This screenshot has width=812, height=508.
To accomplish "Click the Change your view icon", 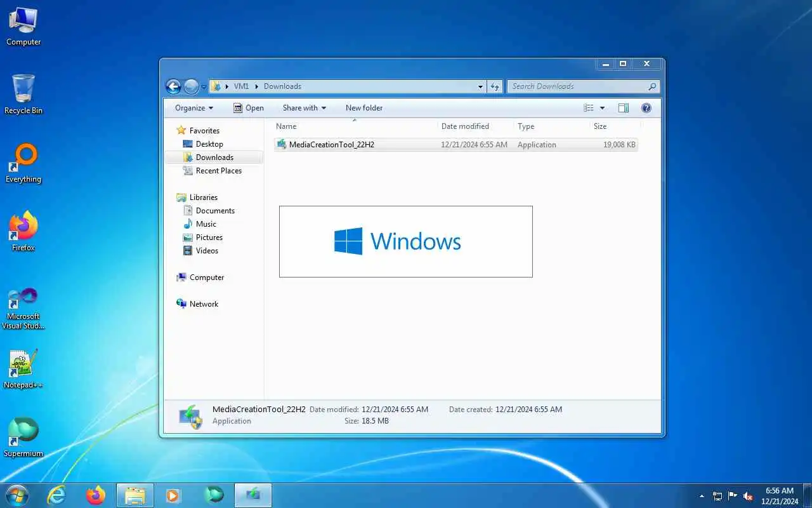I will [x=589, y=108].
